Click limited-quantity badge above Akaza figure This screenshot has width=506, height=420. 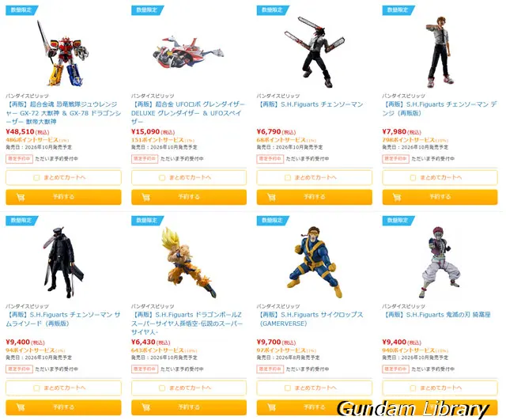pos(398,220)
